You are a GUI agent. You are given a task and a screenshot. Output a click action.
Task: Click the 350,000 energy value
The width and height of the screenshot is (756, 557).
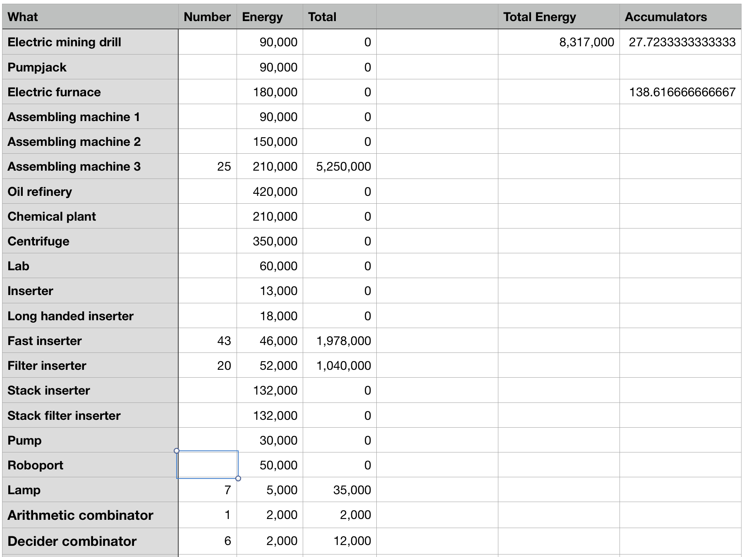[x=270, y=241]
